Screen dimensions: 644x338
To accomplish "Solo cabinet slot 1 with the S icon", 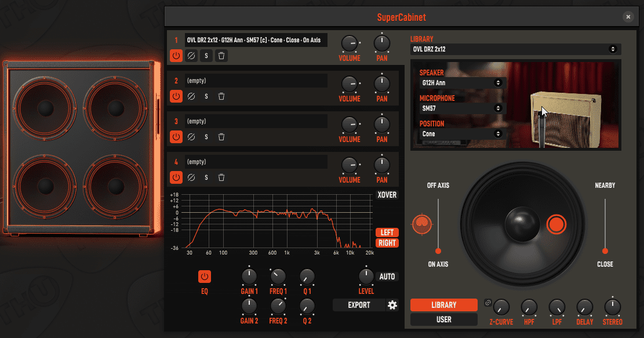I will point(206,56).
